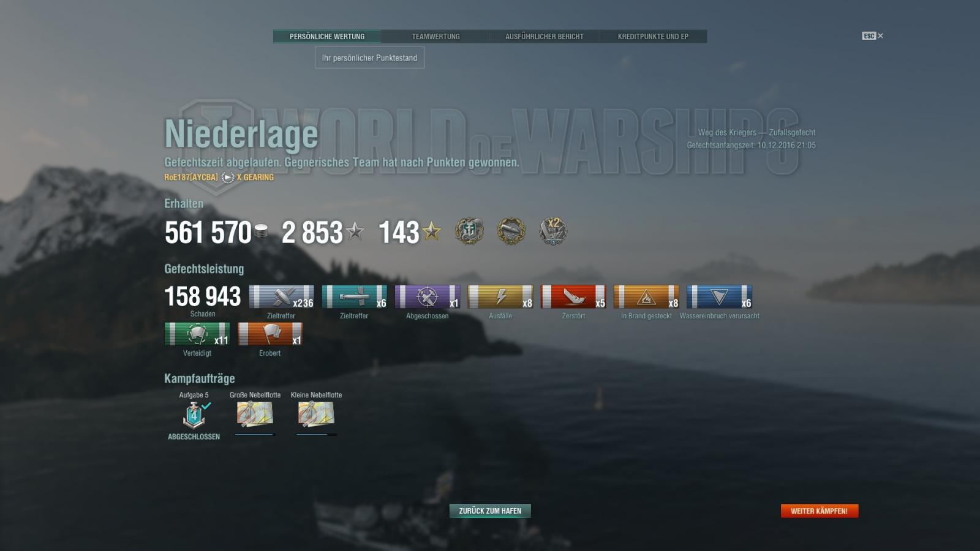Click the main battery Zieltreffer x236 ribbon
The width and height of the screenshot is (980, 551).
281,297
